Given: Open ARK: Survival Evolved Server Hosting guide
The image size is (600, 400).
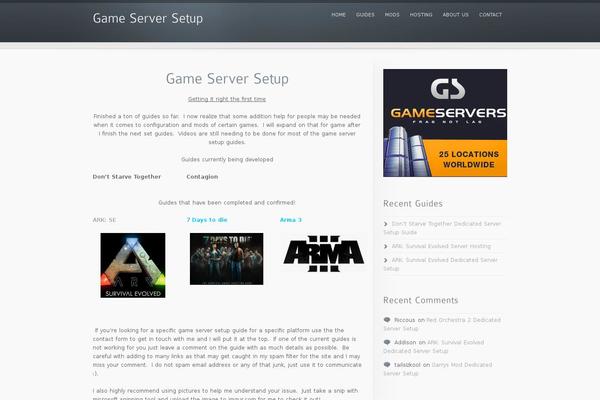Looking at the screenshot, I should tap(441, 246).
